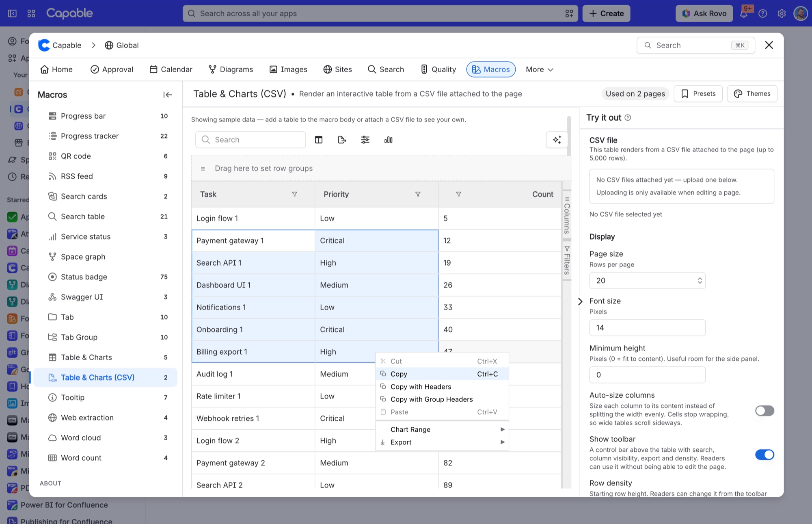Image resolution: width=812 pixels, height=524 pixels.
Task: Click the Presets button
Action: tap(698, 94)
